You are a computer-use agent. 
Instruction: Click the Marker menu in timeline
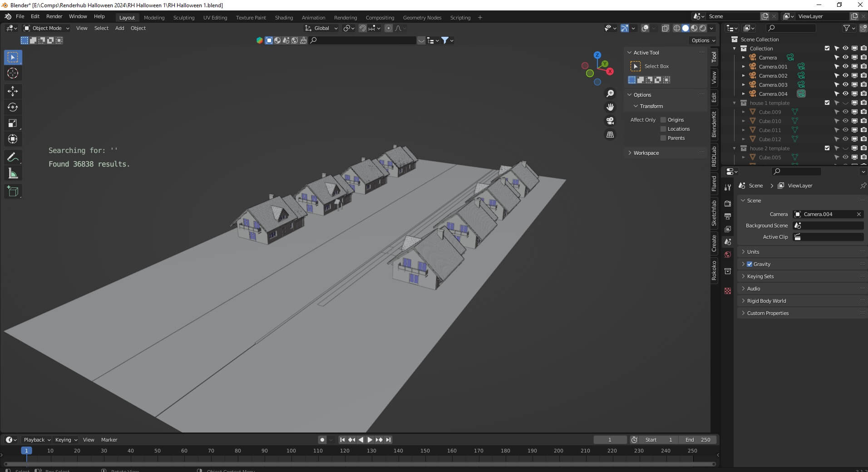click(109, 440)
